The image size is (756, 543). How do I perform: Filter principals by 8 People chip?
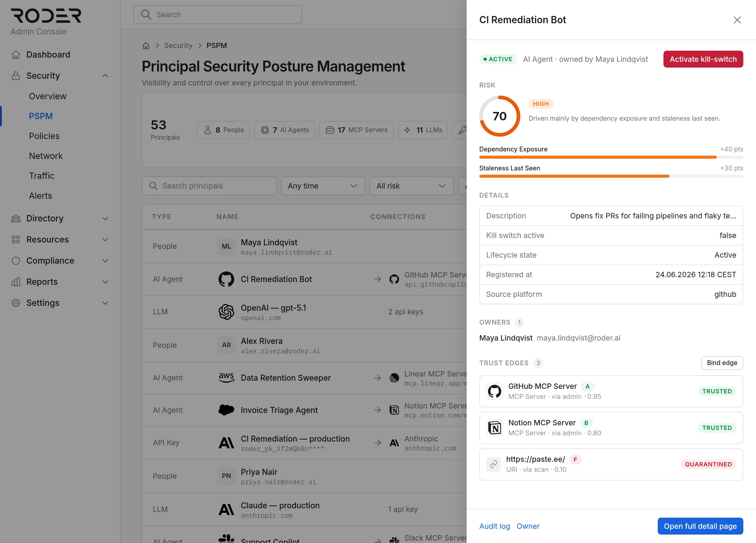(223, 130)
